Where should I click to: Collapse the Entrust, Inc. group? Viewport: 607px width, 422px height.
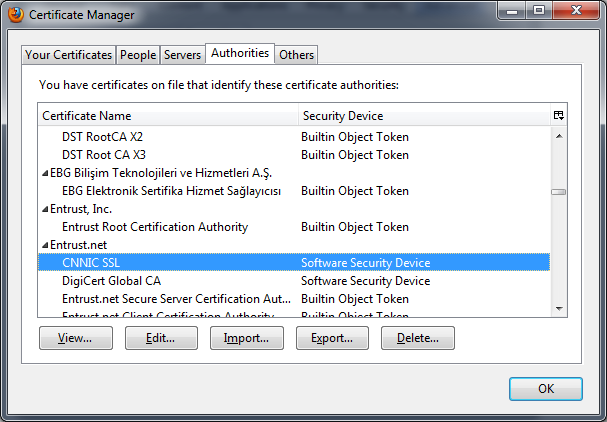[45, 209]
